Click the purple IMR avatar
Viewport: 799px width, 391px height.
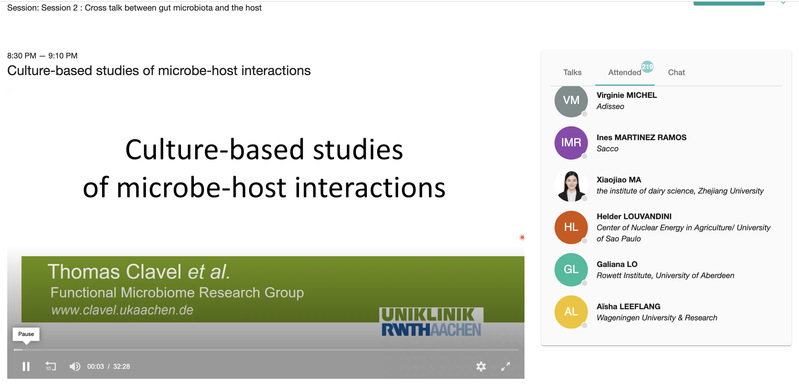pos(571,143)
